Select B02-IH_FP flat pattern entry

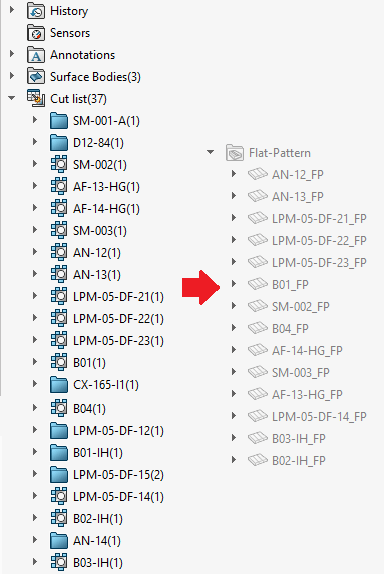coord(299,460)
